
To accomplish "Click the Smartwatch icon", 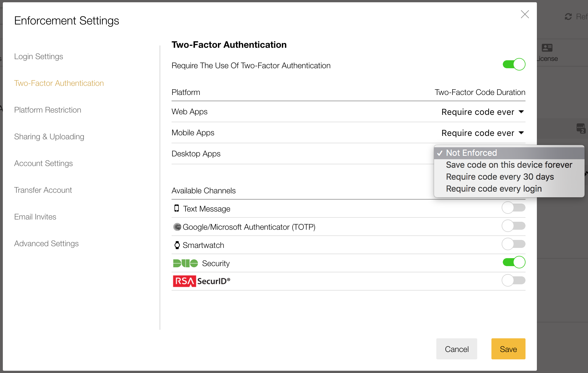I will click(177, 244).
